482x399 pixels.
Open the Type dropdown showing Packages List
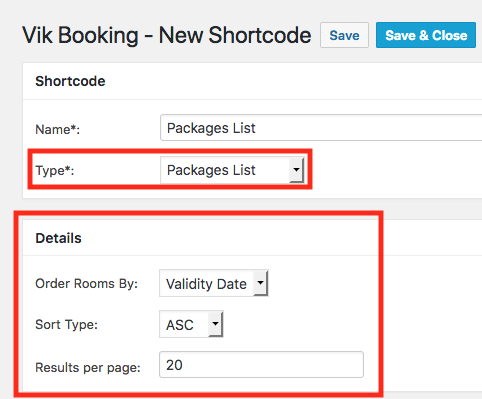[232, 170]
